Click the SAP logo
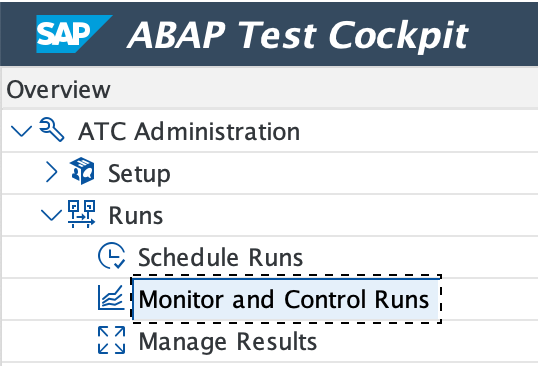 (x=73, y=34)
